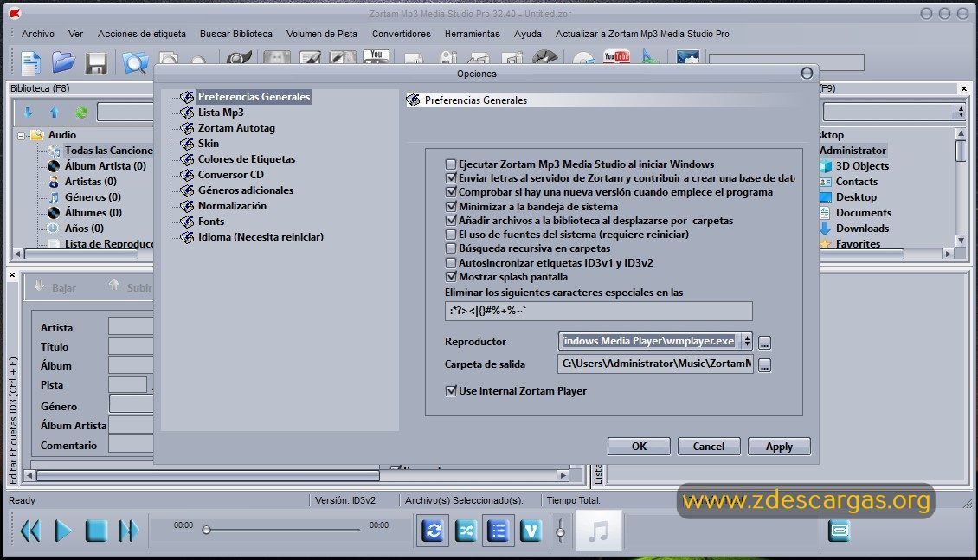Image resolution: width=978 pixels, height=560 pixels.
Task: Enable Ejecutar Zortam al iniciar Windows
Action: [450, 164]
